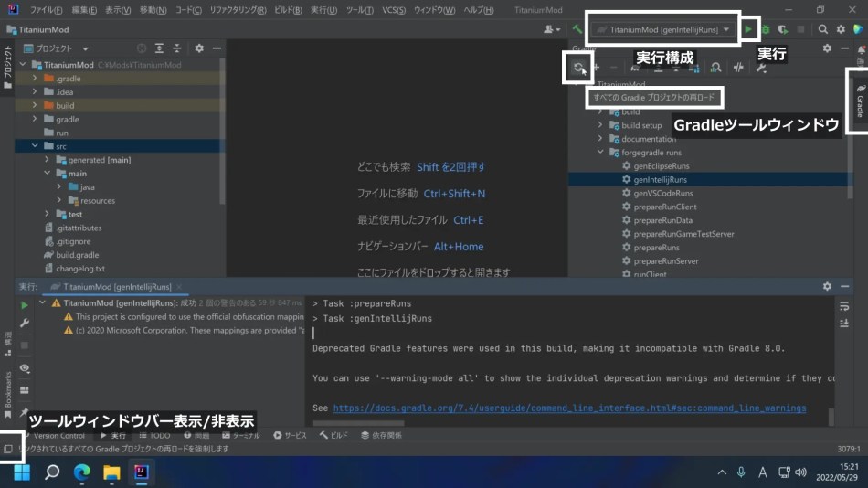Open the VCS(S) menu
The width and height of the screenshot is (868, 488).
tap(394, 10)
